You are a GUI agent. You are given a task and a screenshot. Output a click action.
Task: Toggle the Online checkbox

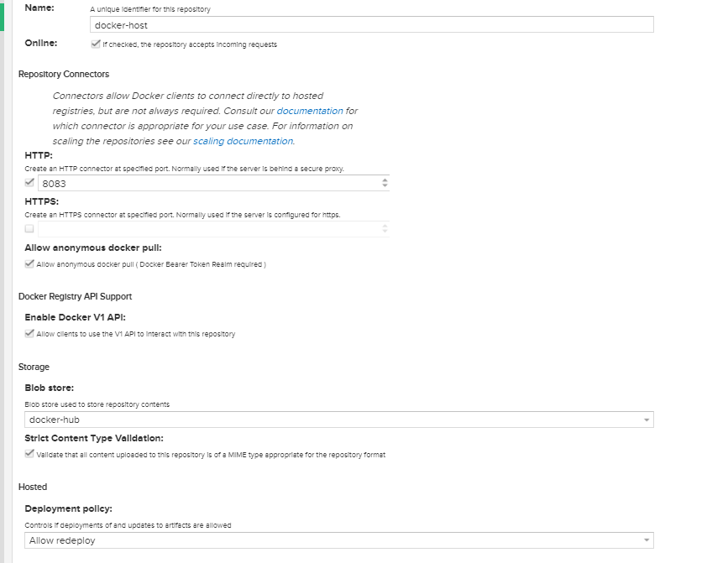tap(95, 44)
